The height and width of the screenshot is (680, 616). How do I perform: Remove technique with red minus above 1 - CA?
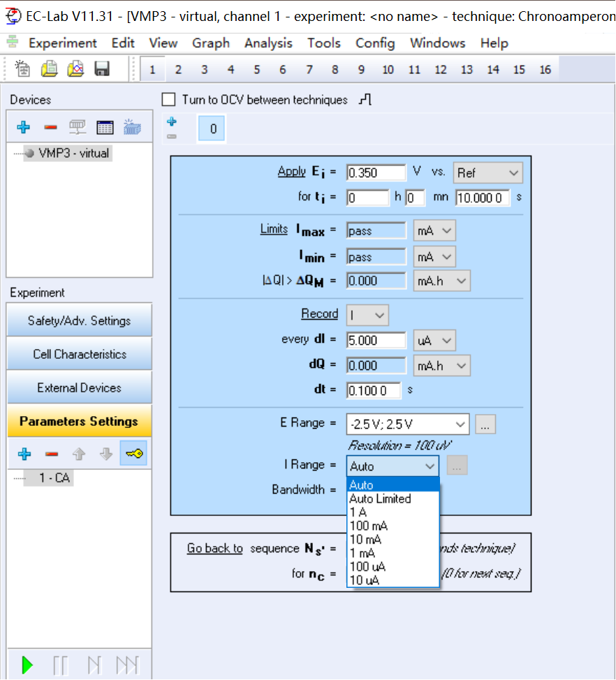tap(51, 454)
